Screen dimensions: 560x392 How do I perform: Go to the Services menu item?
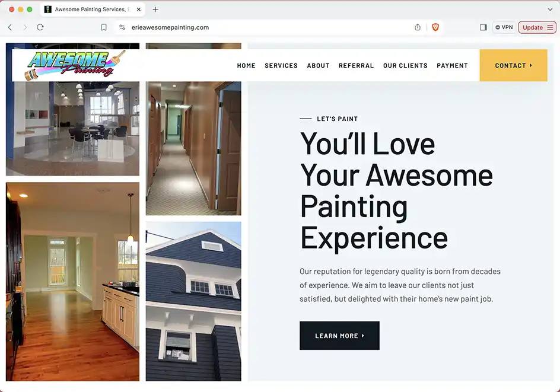point(281,66)
